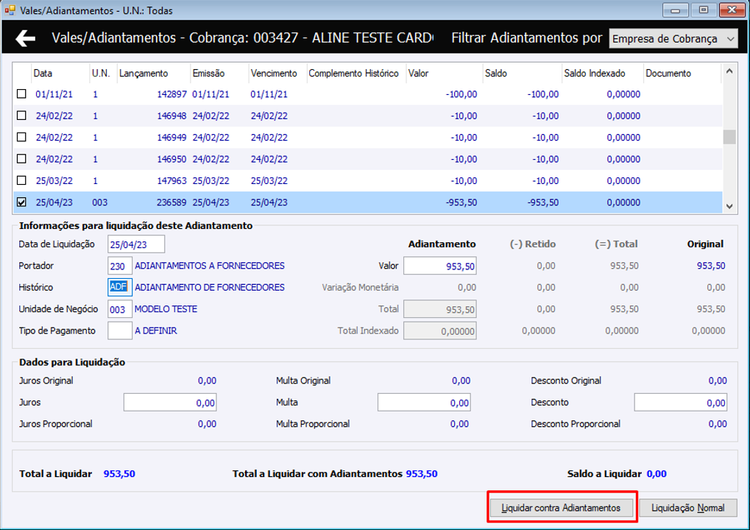Image resolution: width=750 pixels, height=530 pixels.
Task: Click the Portador code field
Action: click(x=119, y=266)
